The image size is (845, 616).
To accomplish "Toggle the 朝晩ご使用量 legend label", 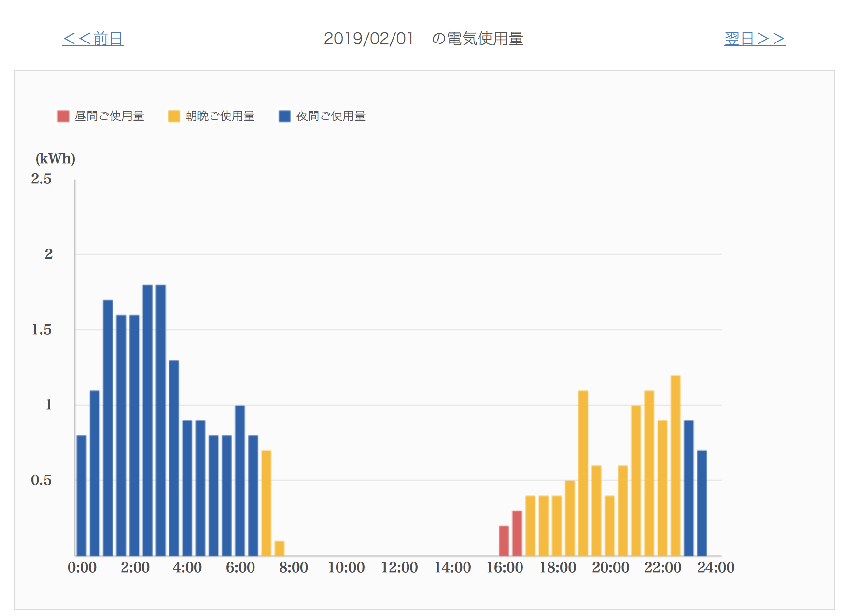I will [x=220, y=116].
